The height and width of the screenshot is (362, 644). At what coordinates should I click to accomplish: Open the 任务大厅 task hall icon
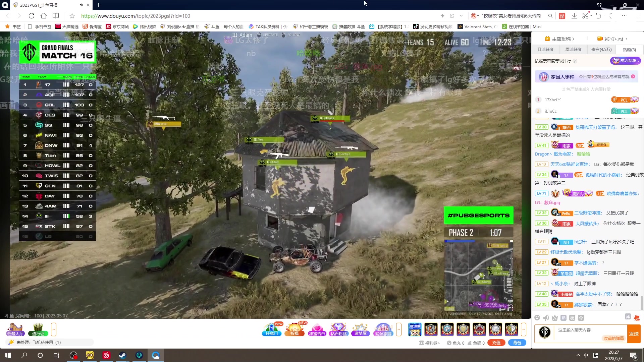coord(15,329)
